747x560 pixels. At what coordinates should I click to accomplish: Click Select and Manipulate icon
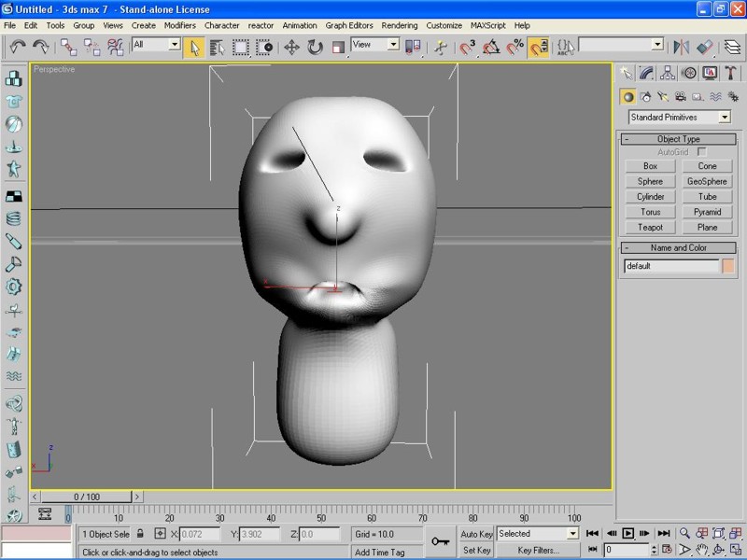point(441,48)
